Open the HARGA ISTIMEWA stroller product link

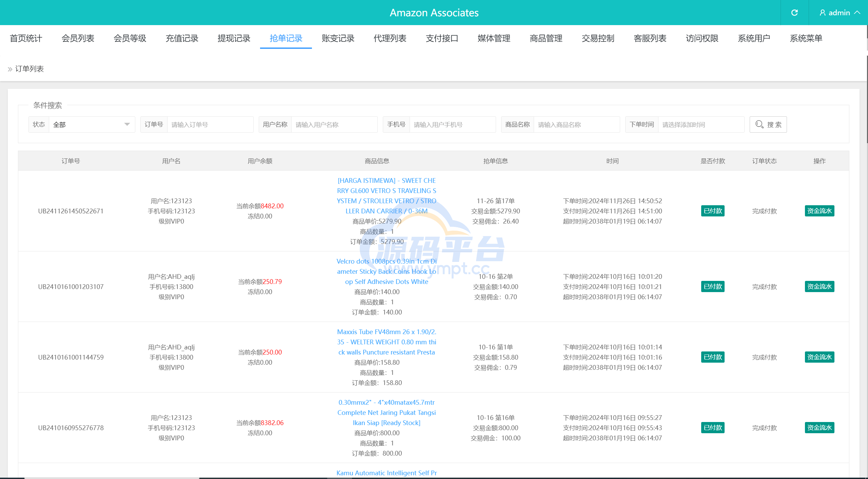coord(387,196)
